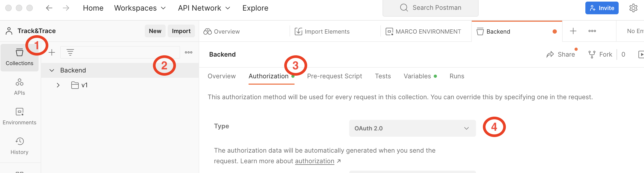Select the Backend collection tab

pyautogui.click(x=517, y=31)
